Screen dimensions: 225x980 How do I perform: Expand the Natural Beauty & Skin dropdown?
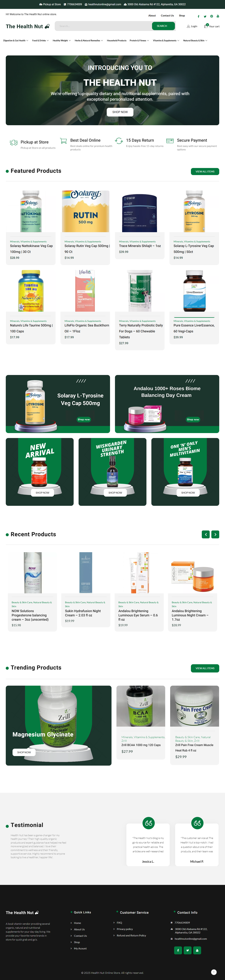pos(195,40)
